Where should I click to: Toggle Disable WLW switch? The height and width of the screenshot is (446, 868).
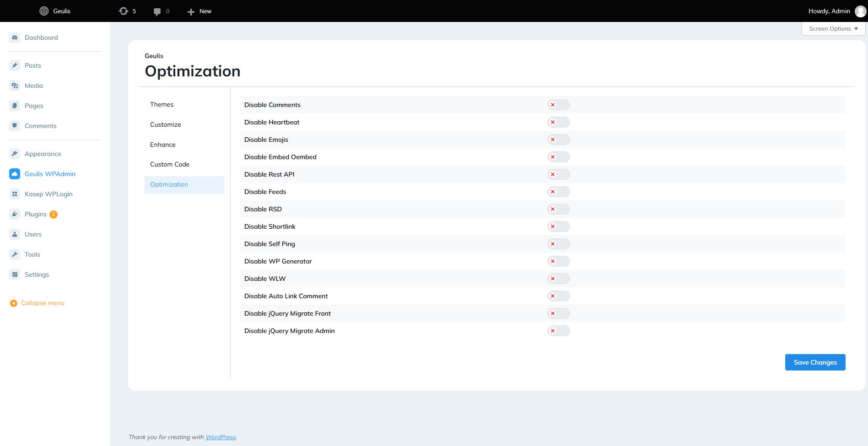click(x=558, y=279)
